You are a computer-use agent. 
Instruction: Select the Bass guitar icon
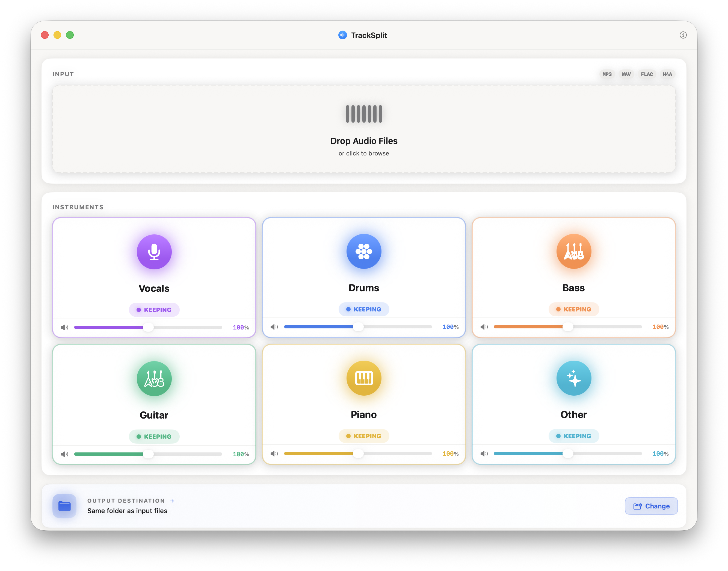[573, 251]
